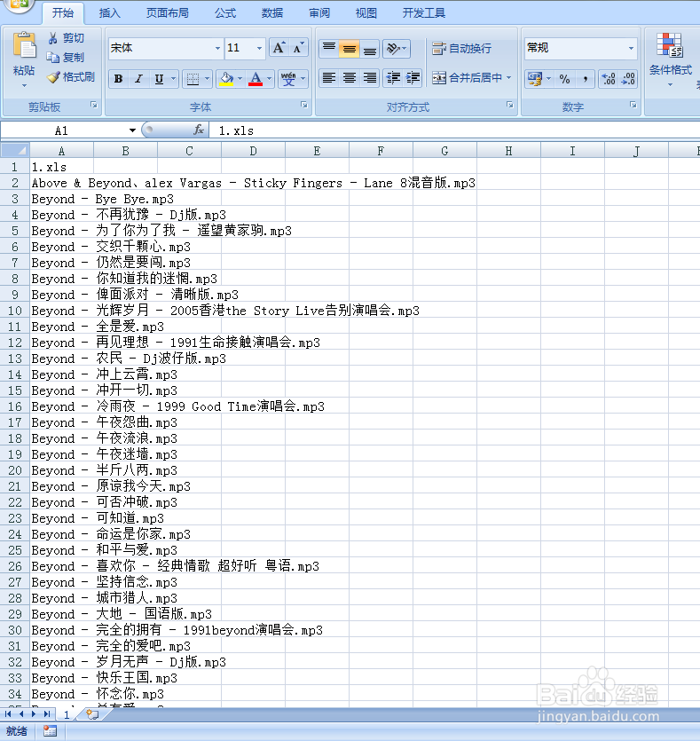700x741 pixels.
Task: Click the Cut (剪切) scissors icon
Action: click(53, 38)
